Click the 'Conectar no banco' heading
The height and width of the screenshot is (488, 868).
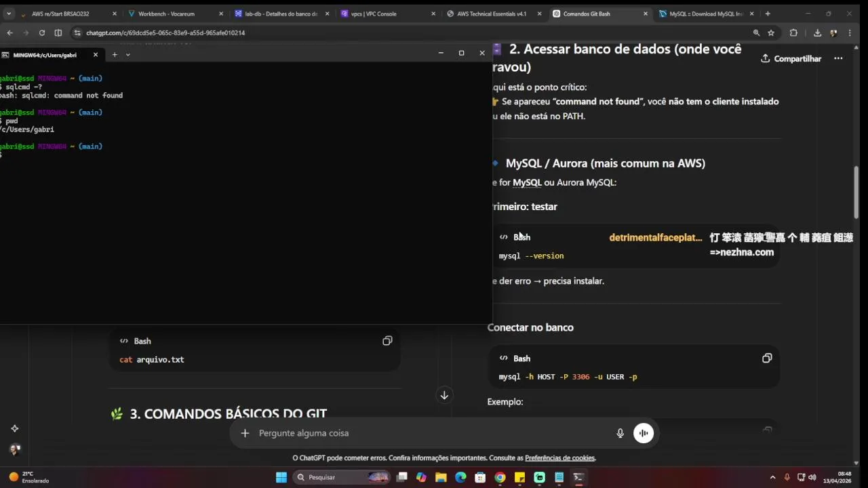pyautogui.click(x=530, y=327)
